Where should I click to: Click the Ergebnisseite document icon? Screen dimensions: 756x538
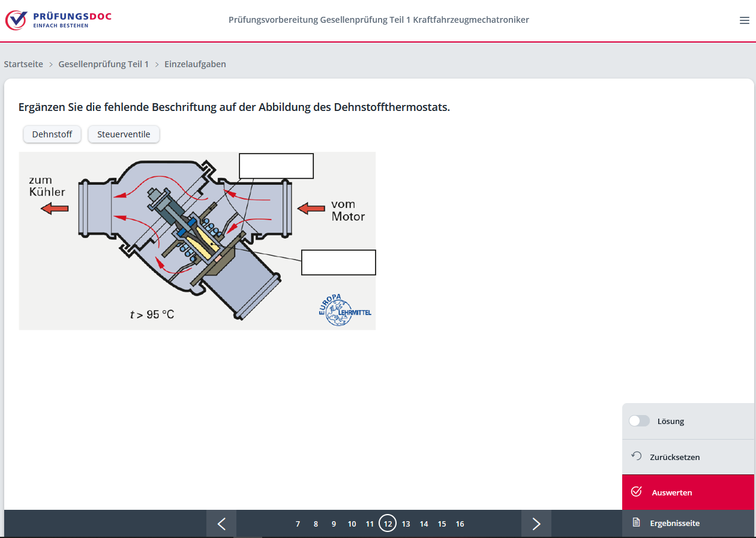coord(637,523)
